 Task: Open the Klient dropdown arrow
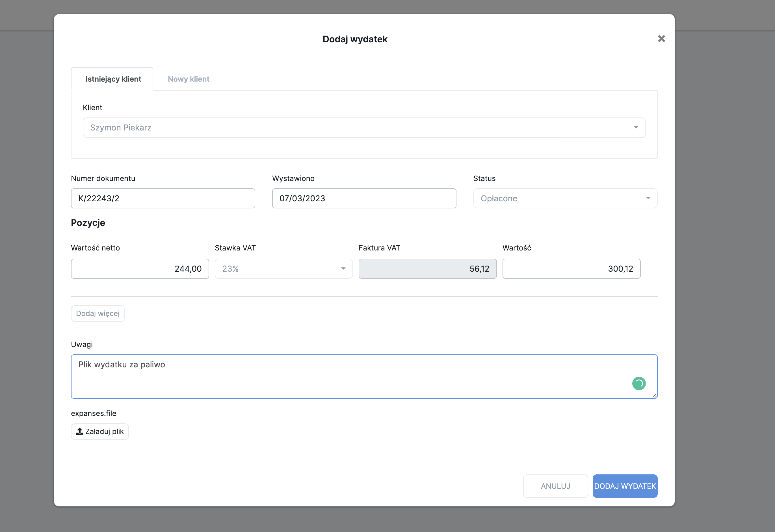[x=636, y=127]
